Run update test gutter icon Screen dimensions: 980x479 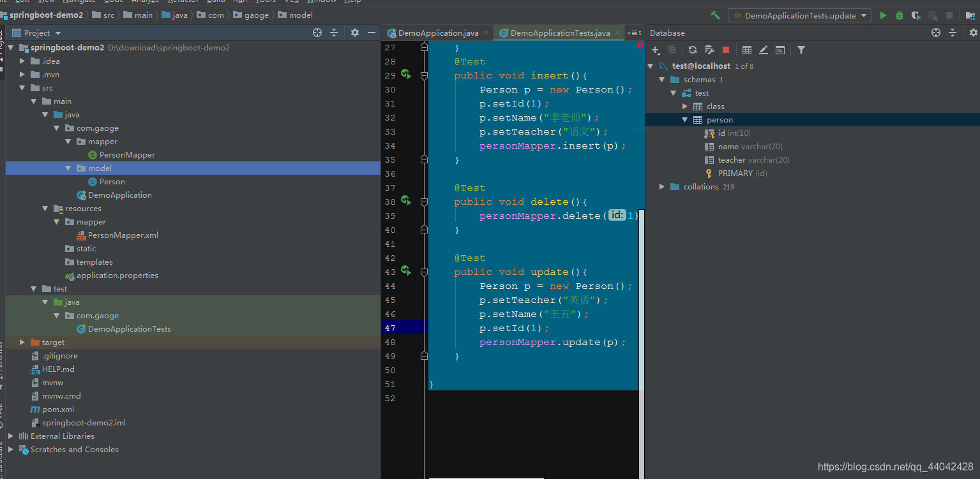(x=405, y=271)
